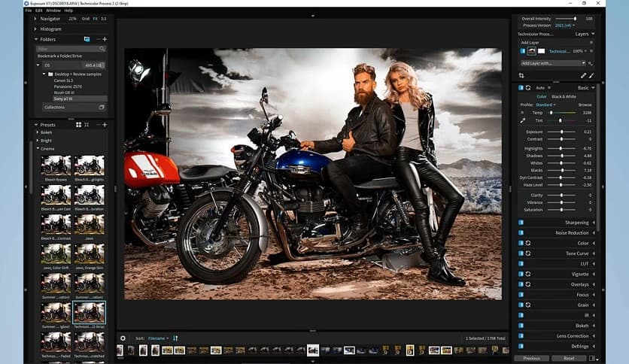The width and height of the screenshot is (629, 364).
Task: Collapse the Folders panel
Action: [35, 39]
